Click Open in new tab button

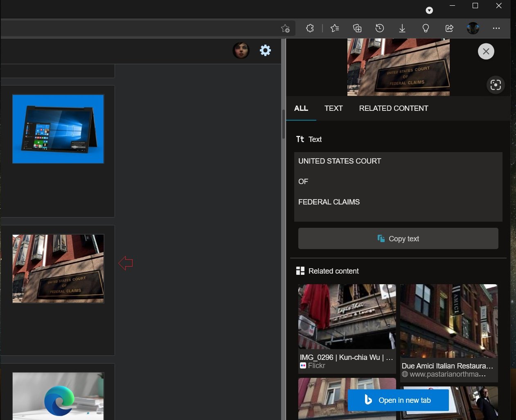tap(398, 400)
